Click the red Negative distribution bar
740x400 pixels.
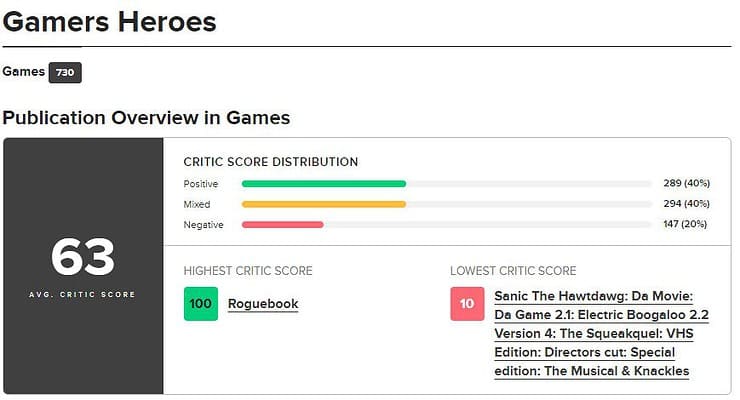tap(283, 225)
